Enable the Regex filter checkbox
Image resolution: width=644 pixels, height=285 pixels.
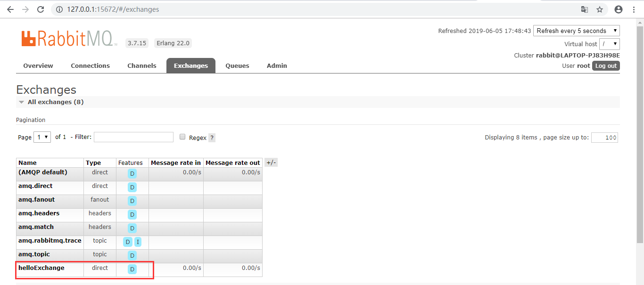click(182, 137)
